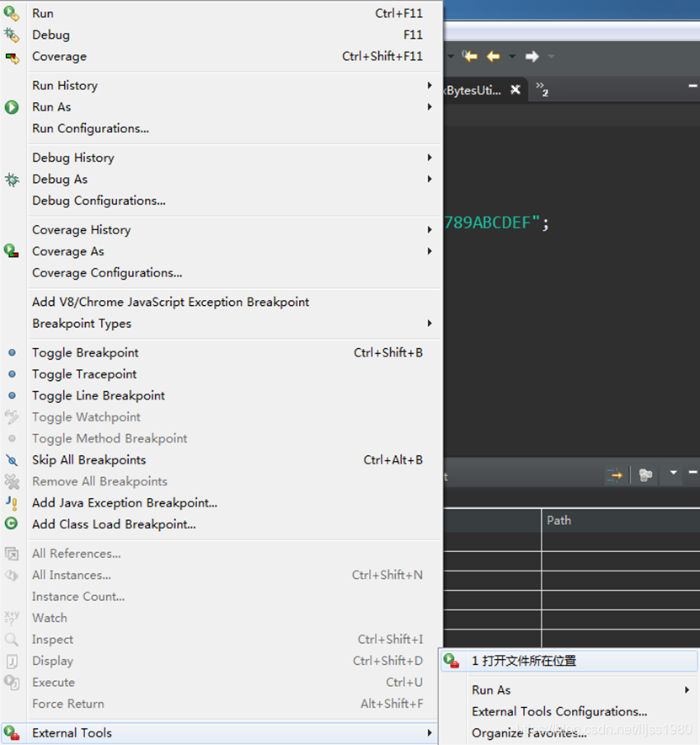
Task: Expand Debug As submenu
Action: [x=430, y=179]
